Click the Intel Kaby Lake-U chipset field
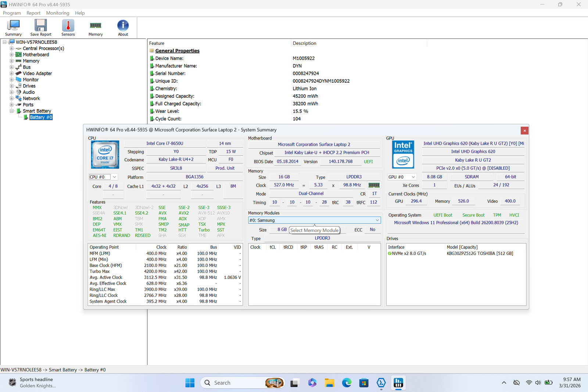The image size is (588, 392). (x=327, y=153)
